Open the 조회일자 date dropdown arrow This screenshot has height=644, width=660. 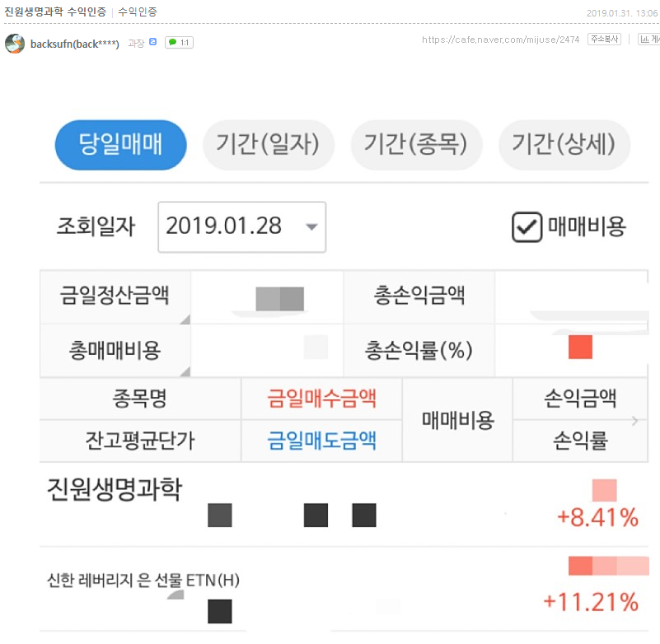311,226
